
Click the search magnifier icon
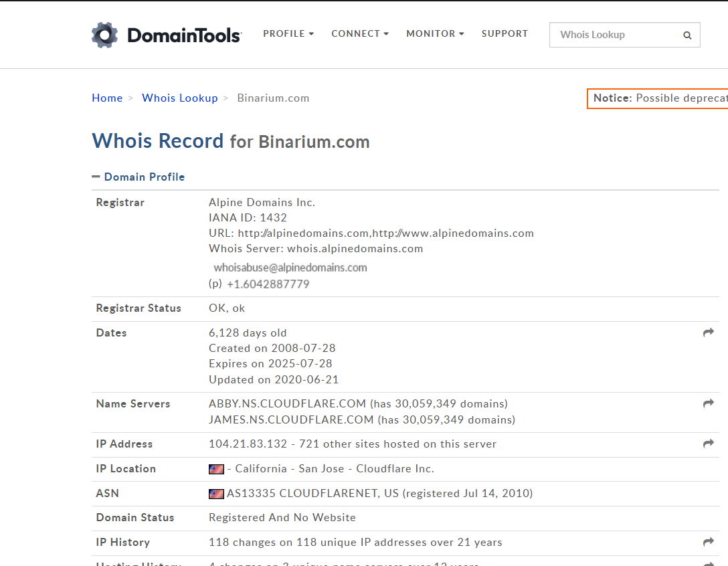pyautogui.click(x=687, y=35)
